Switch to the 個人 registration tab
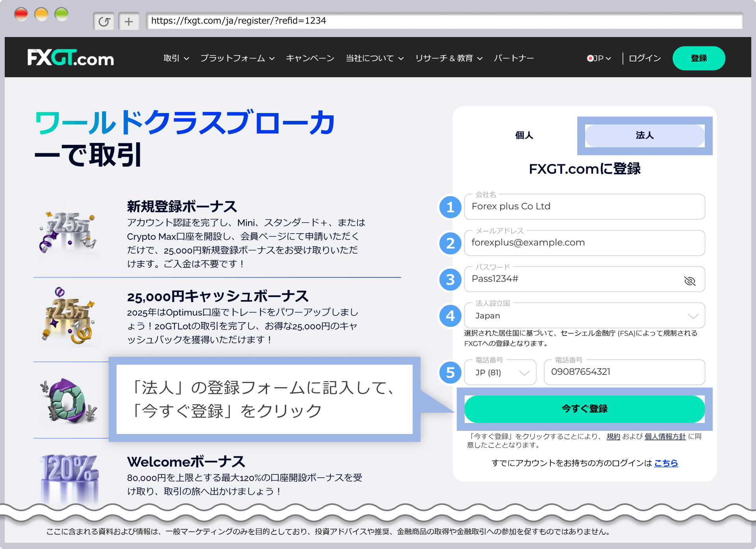756x549 pixels. (524, 135)
